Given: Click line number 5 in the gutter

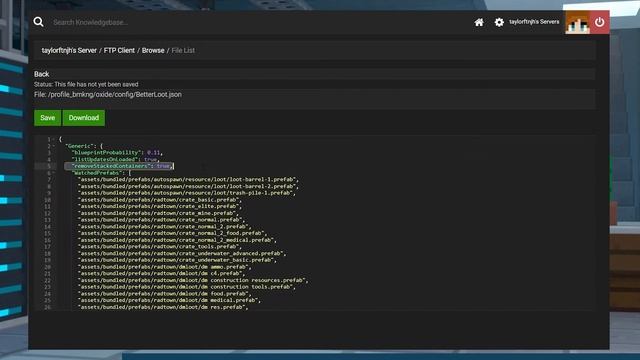Looking at the screenshot, I should pos(49,166).
